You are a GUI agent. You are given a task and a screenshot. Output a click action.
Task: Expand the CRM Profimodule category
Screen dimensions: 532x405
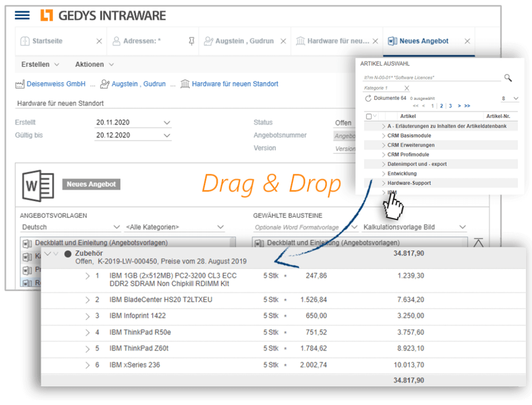pyautogui.click(x=384, y=155)
